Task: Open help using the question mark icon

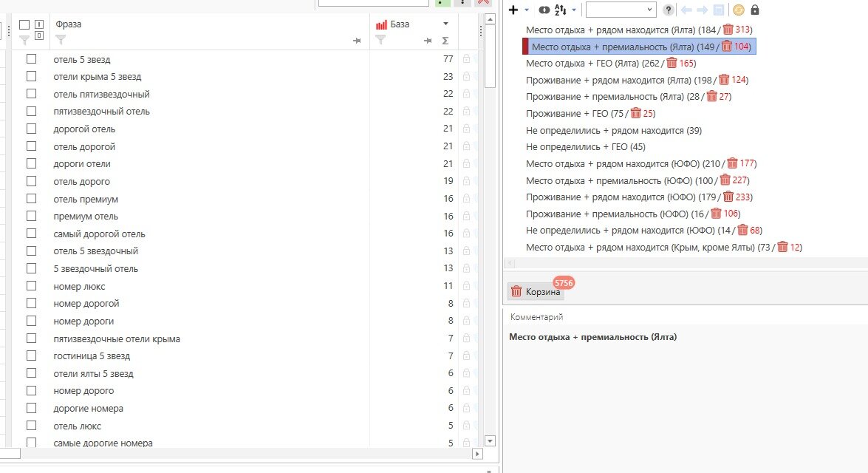Action: [x=669, y=10]
